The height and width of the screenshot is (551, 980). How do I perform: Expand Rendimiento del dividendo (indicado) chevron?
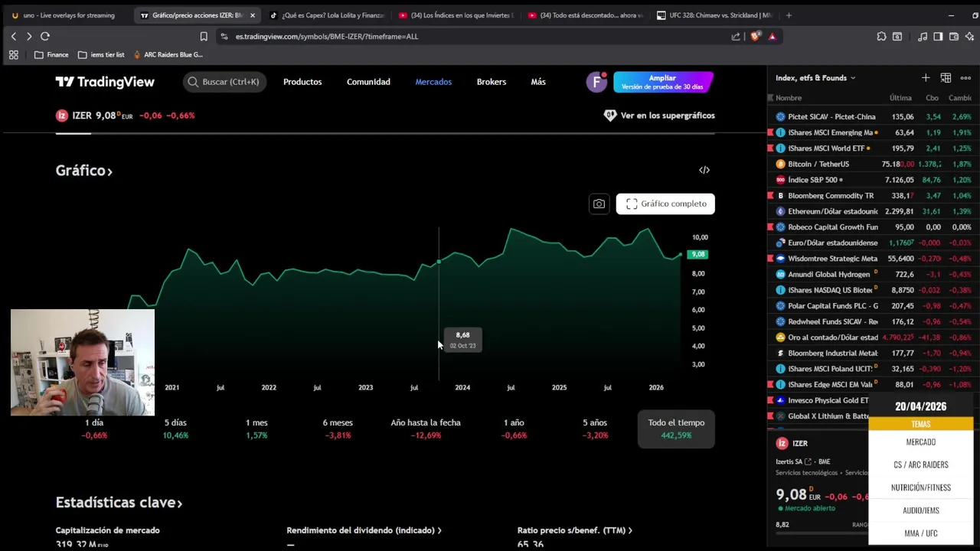(x=439, y=530)
